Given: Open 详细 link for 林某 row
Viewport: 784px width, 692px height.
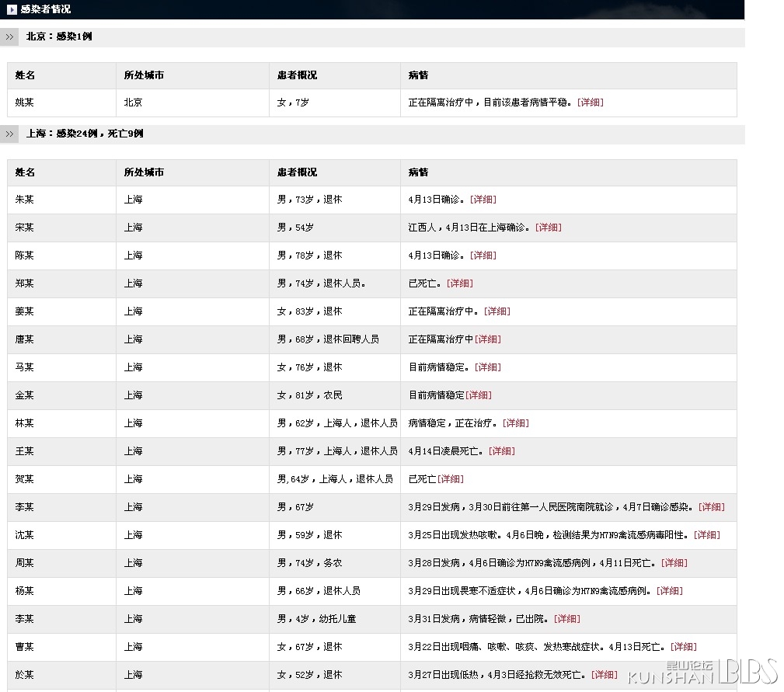Looking at the screenshot, I should (x=515, y=423).
